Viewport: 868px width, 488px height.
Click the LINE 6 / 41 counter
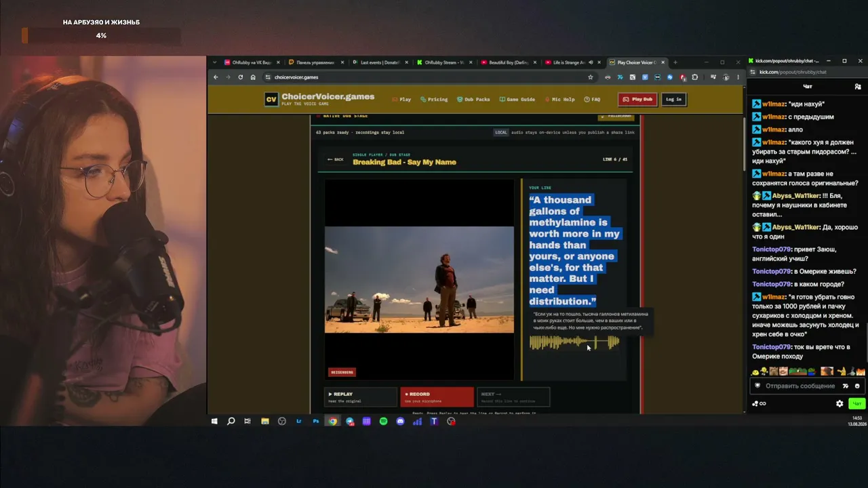pos(615,159)
